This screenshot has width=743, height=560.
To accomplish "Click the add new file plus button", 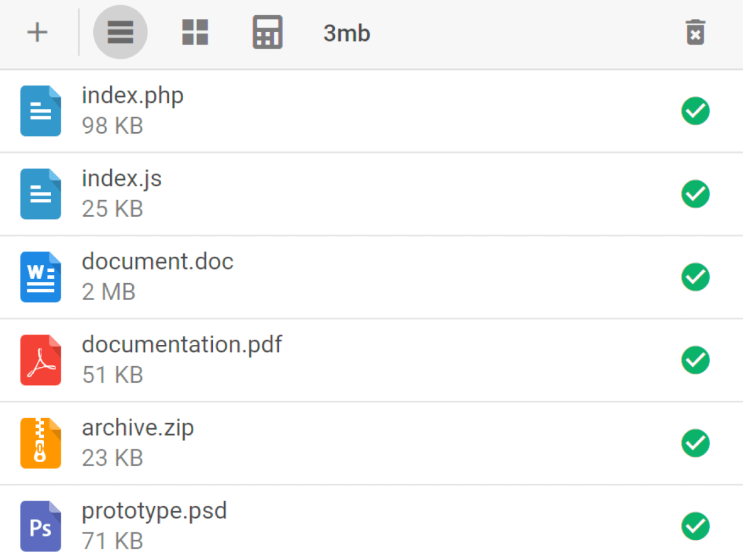I will pyautogui.click(x=37, y=32).
